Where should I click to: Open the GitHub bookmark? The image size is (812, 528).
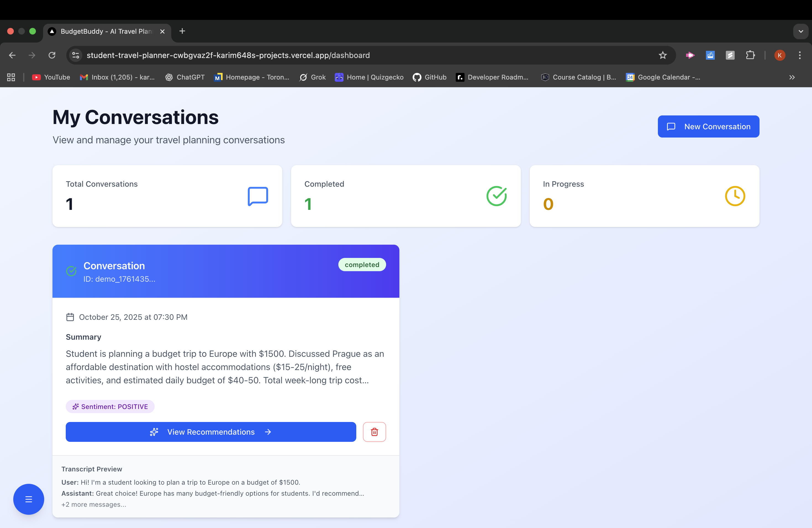tap(429, 77)
